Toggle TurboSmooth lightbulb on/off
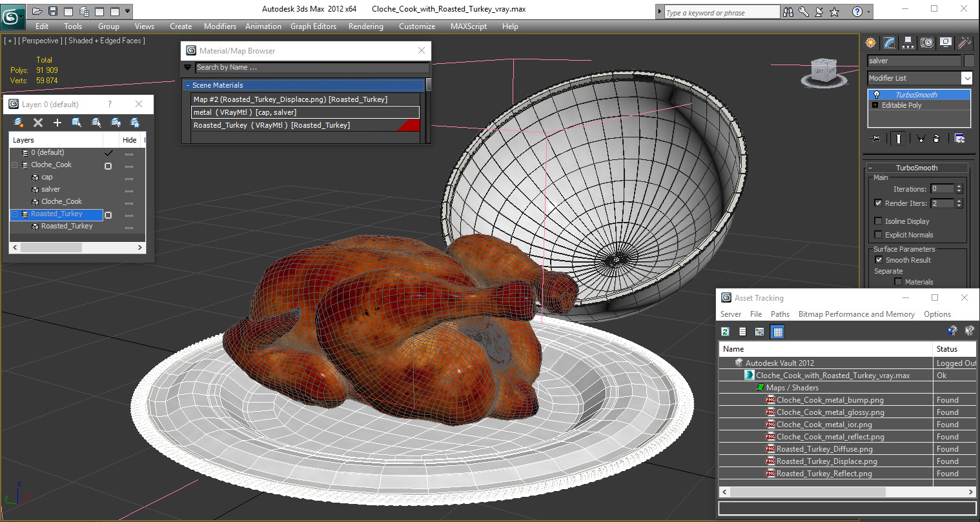 click(876, 95)
